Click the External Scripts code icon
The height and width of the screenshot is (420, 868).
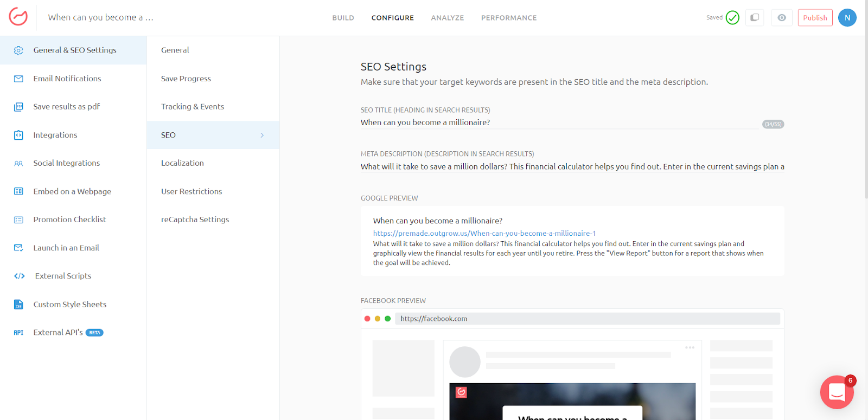(20, 276)
